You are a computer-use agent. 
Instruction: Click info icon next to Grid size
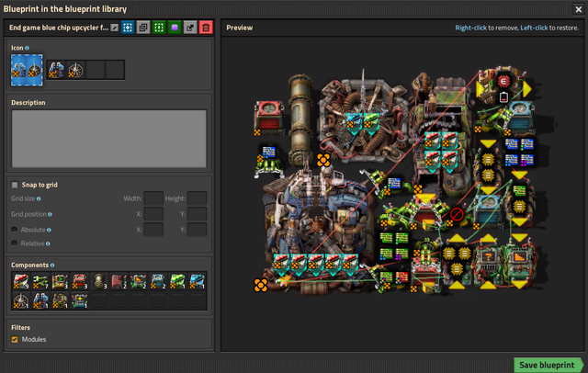point(39,198)
